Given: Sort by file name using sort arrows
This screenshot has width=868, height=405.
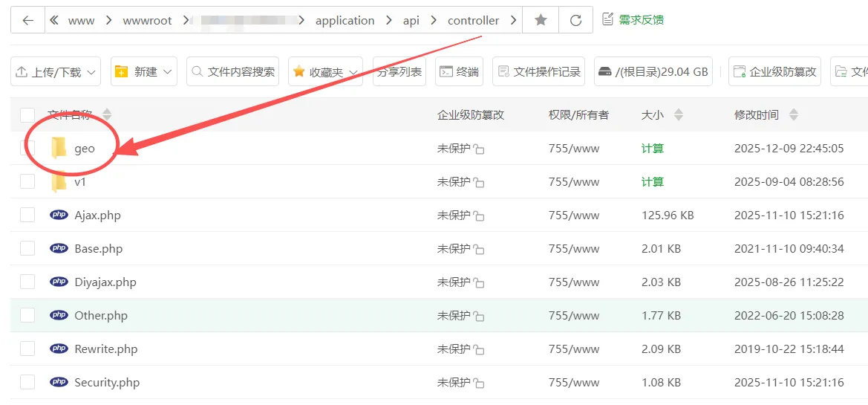Looking at the screenshot, I should pyautogui.click(x=107, y=115).
